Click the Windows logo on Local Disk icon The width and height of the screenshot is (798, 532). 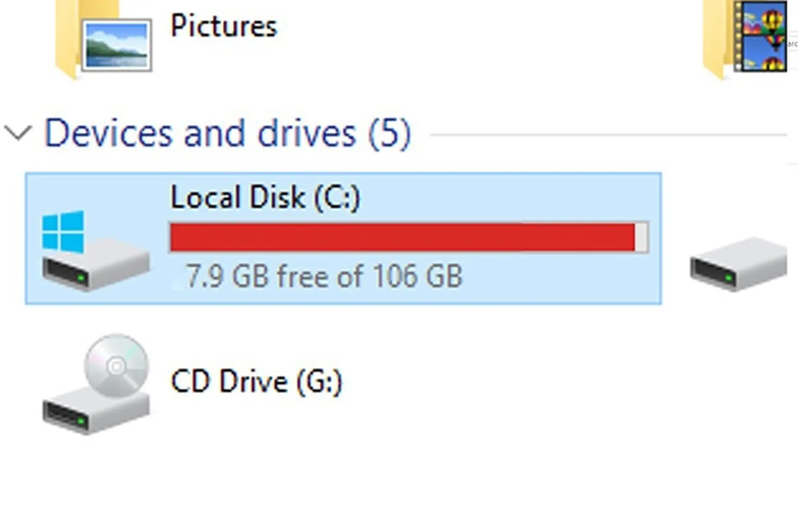coord(63,231)
